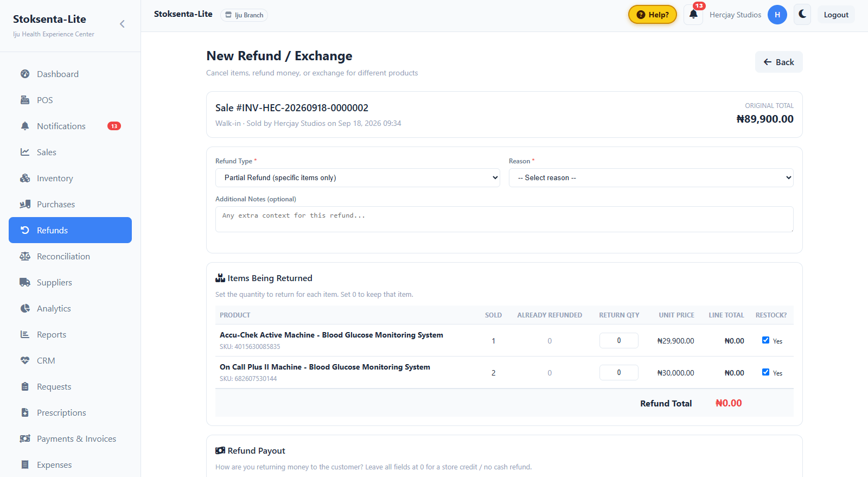This screenshot has height=477, width=868.
Task: Click the POS cash register icon
Action: pos(25,100)
